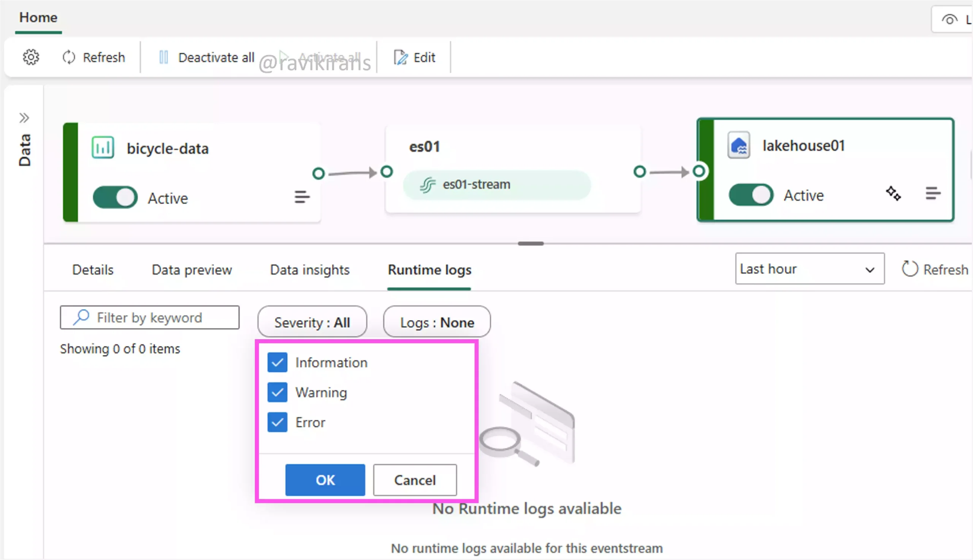Click es01 output connector circle
The width and height of the screenshot is (973, 560).
[x=639, y=172]
